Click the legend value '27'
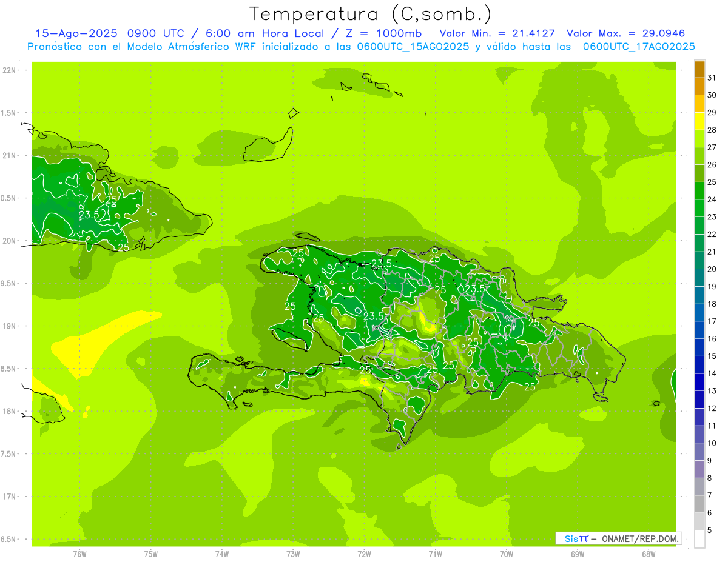Viewport: 728px width, 562px height. click(x=712, y=147)
